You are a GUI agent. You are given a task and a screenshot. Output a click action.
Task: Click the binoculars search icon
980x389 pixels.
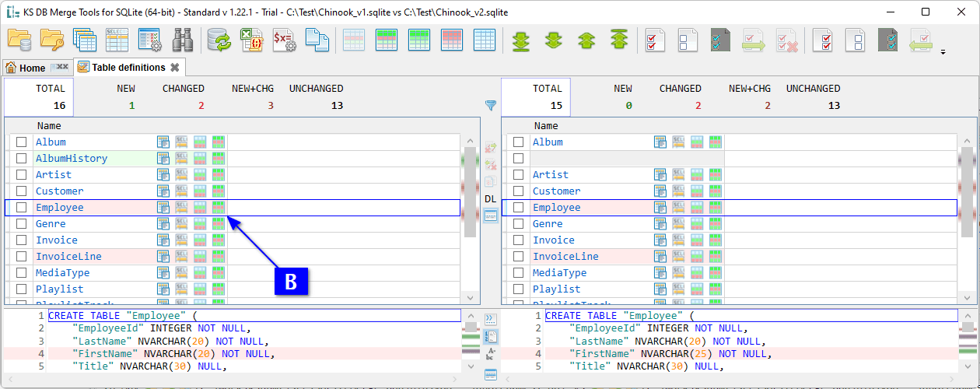pos(182,39)
